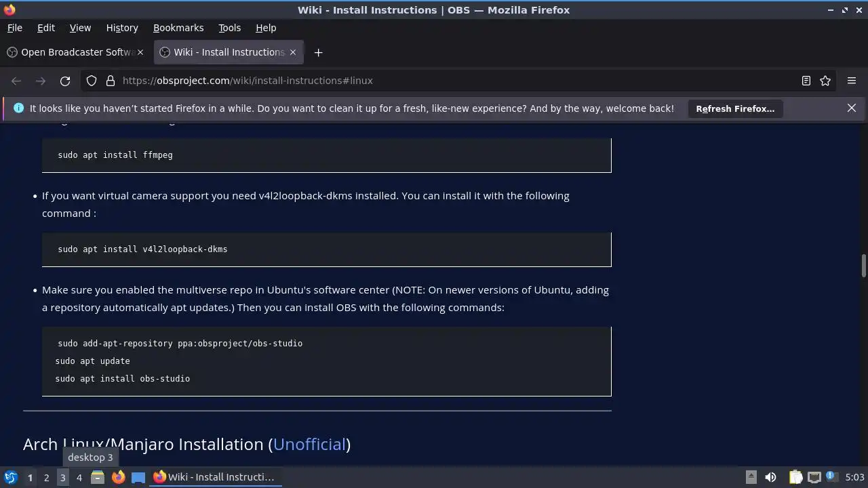Click the 'sudo add-apt-repository ppa:obsproject/obs-studio' line
The width and height of the screenshot is (868, 488).
pos(180,344)
